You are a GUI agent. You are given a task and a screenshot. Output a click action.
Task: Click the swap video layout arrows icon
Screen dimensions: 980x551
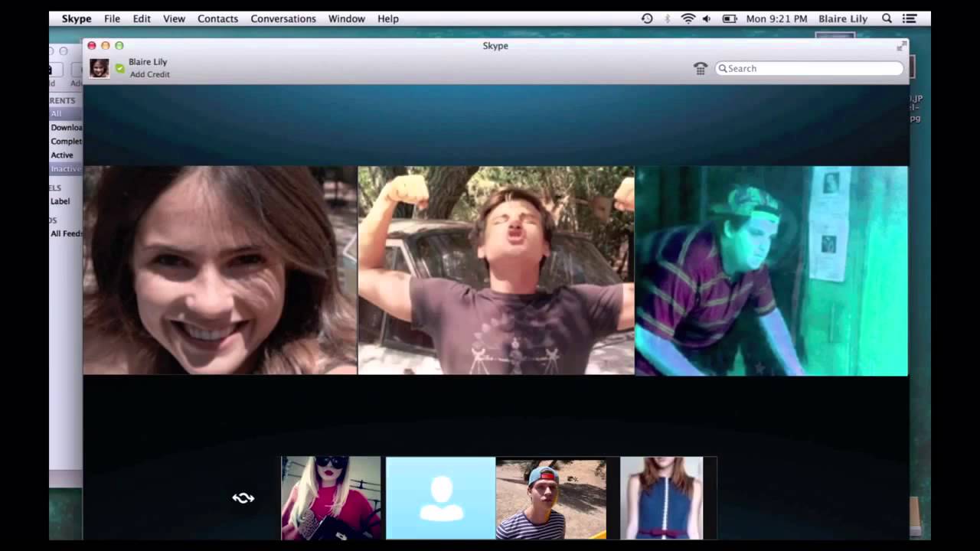click(x=243, y=498)
